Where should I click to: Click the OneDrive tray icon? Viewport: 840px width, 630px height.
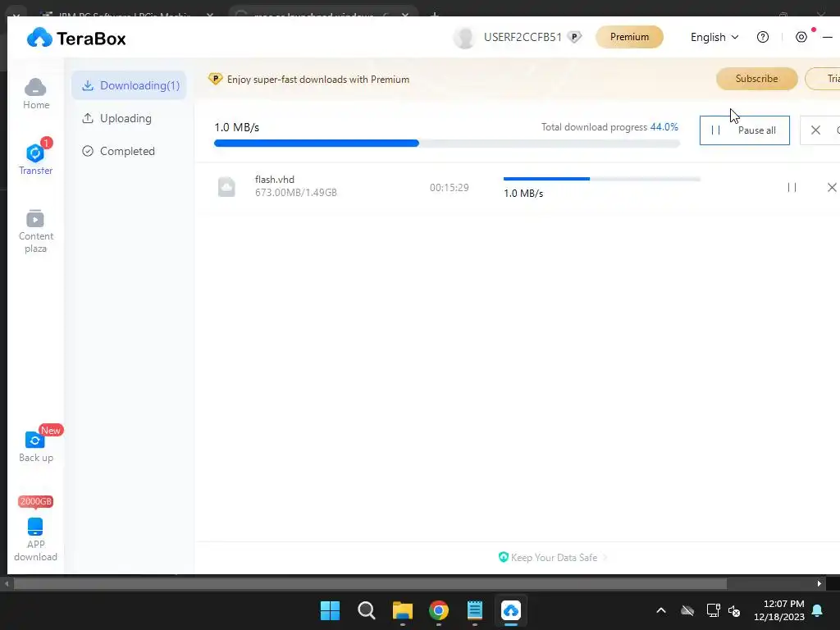click(x=687, y=610)
